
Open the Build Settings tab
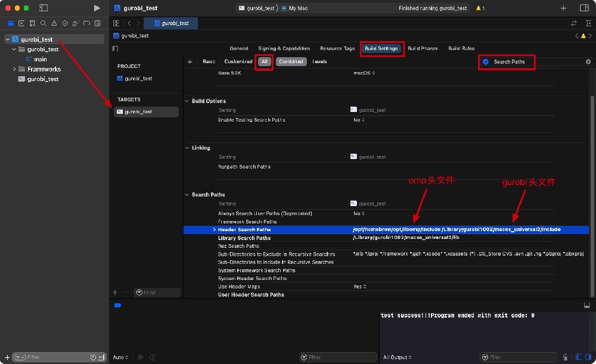(381, 48)
